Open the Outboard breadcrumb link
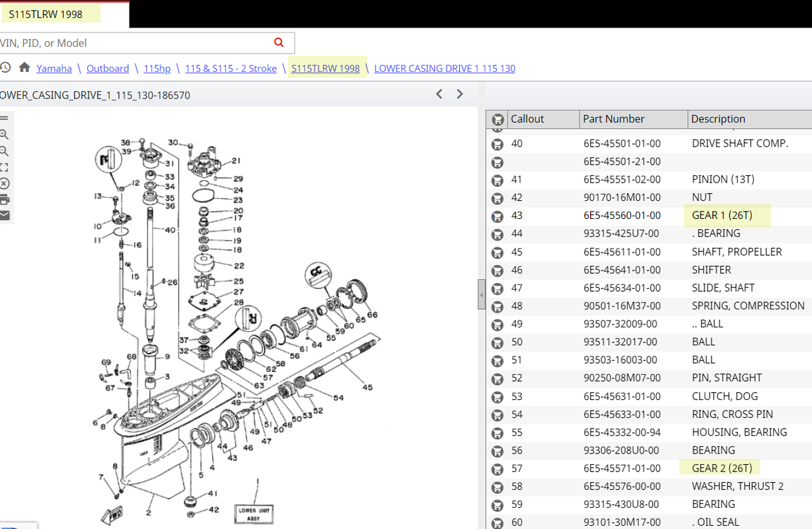The width and height of the screenshot is (812, 529). coord(108,68)
